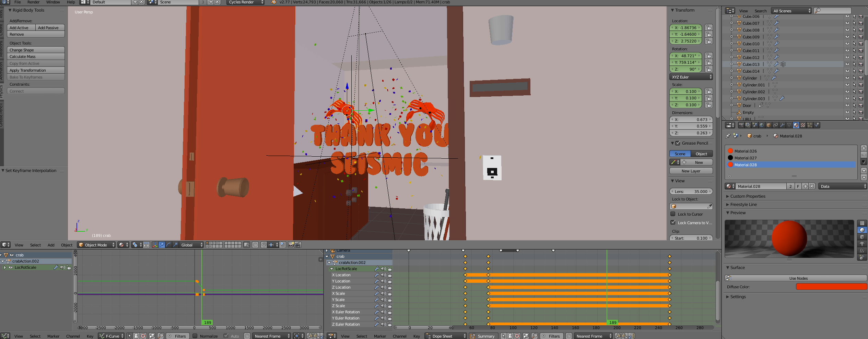Toggle the properties pin icon
The height and width of the screenshot is (339, 868).
click(x=728, y=136)
